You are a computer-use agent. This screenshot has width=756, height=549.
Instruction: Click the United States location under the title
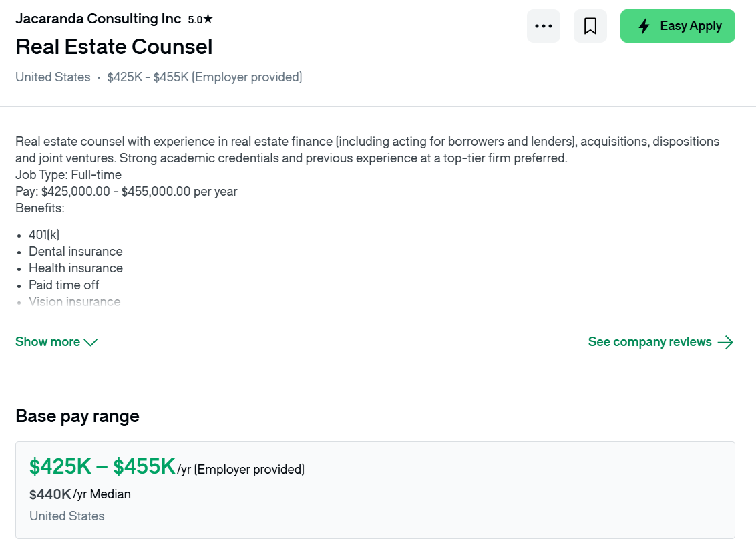click(x=53, y=77)
